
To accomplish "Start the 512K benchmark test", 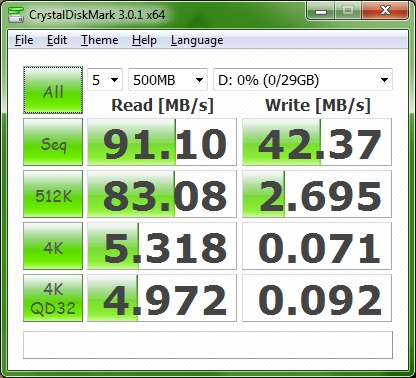I will click(53, 194).
